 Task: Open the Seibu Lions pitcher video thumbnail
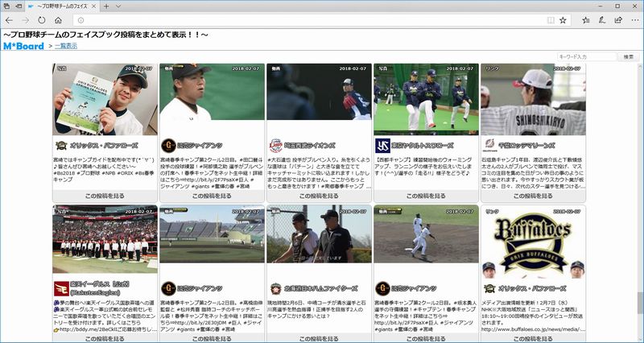(319, 92)
